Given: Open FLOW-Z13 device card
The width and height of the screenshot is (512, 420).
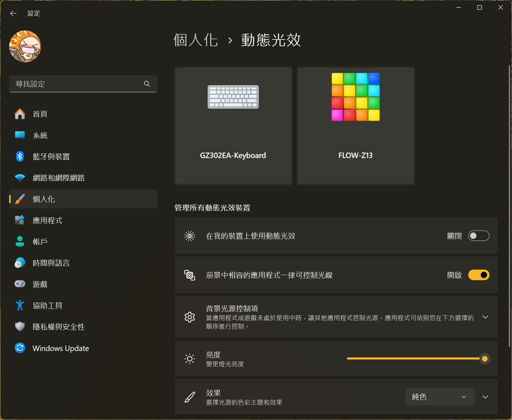Looking at the screenshot, I should (x=356, y=126).
